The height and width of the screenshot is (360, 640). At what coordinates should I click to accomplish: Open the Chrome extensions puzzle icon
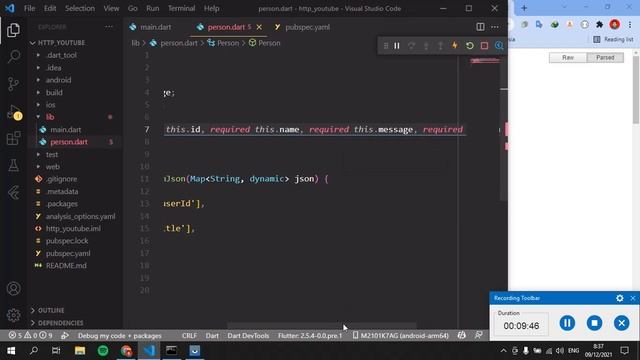599,24
